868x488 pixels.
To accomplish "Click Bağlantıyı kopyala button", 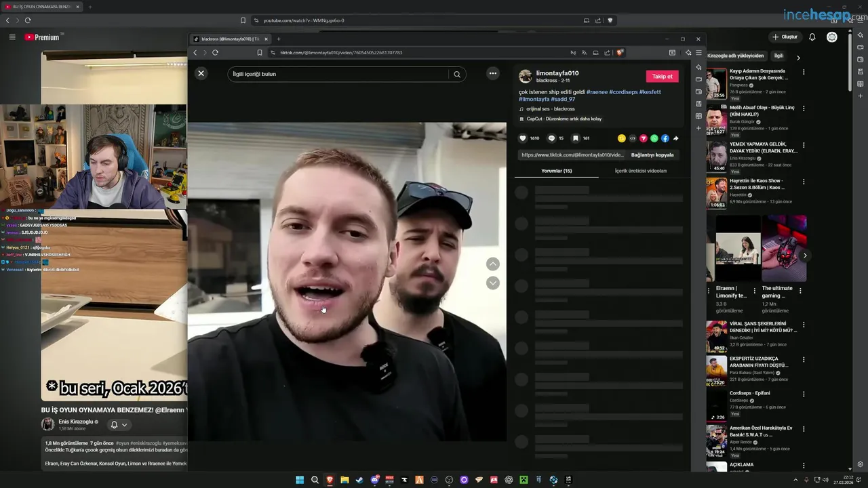I will coord(652,155).
